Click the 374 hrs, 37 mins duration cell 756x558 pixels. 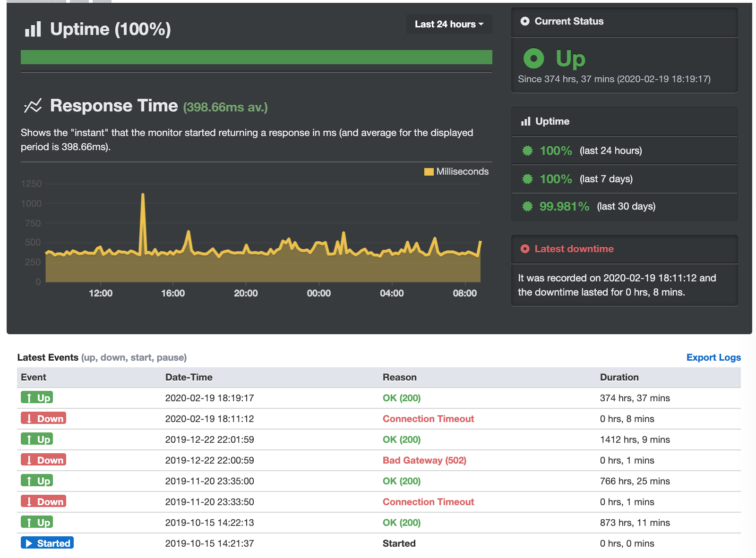[635, 398]
